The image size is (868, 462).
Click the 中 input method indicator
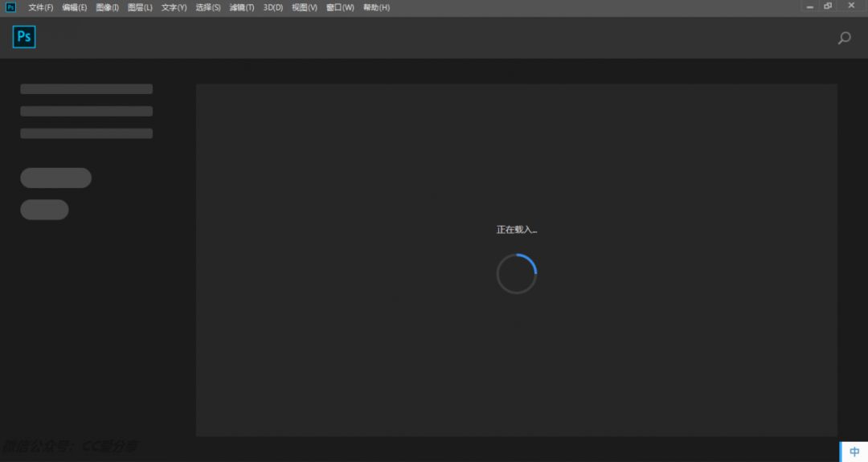click(854, 452)
